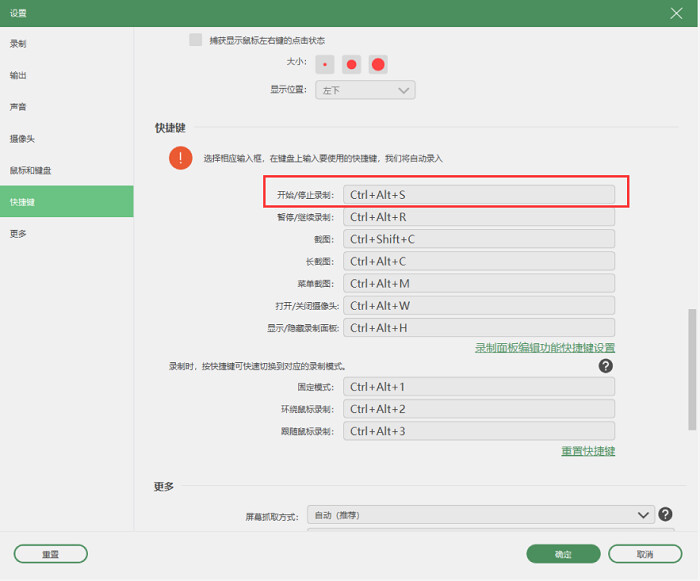Confirm settings with the 确定 button
This screenshot has height=581, width=700.
coord(563,554)
